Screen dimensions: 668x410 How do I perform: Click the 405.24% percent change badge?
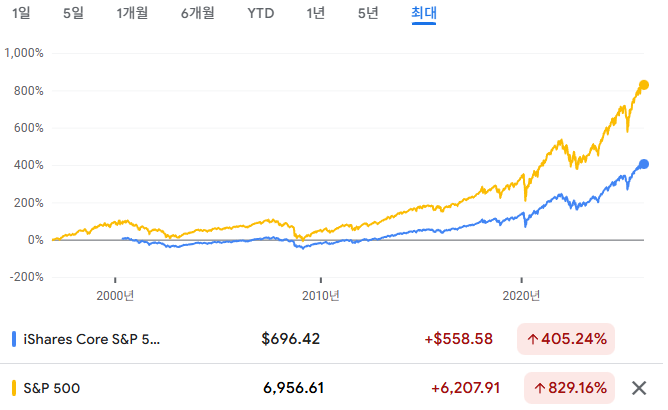point(566,339)
